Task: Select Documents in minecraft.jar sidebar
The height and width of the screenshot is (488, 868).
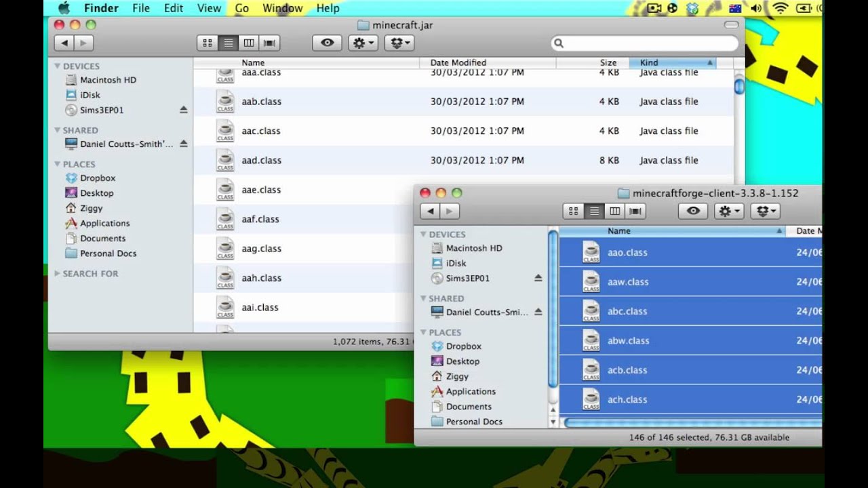Action: (95, 238)
